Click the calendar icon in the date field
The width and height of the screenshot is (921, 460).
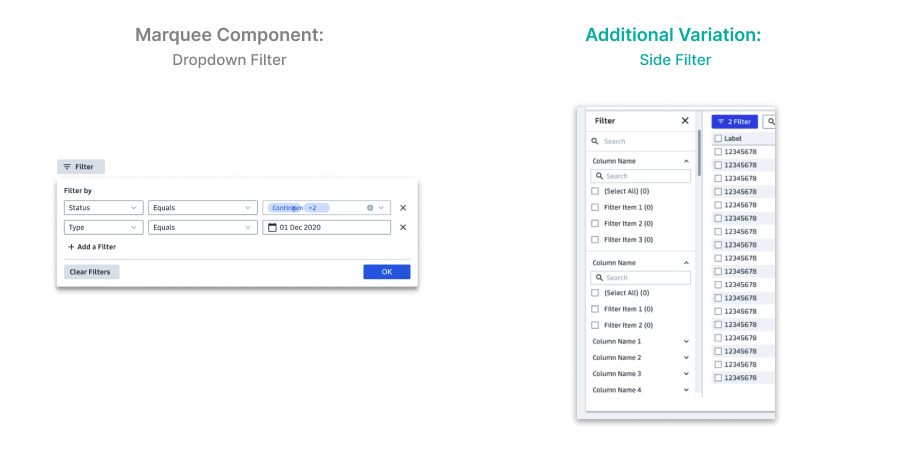point(272,228)
